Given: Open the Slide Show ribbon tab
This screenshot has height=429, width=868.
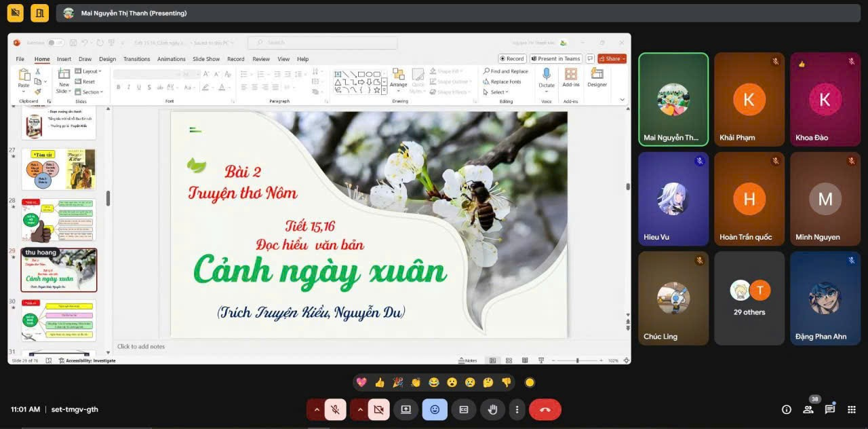Looking at the screenshot, I should tap(206, 59).
